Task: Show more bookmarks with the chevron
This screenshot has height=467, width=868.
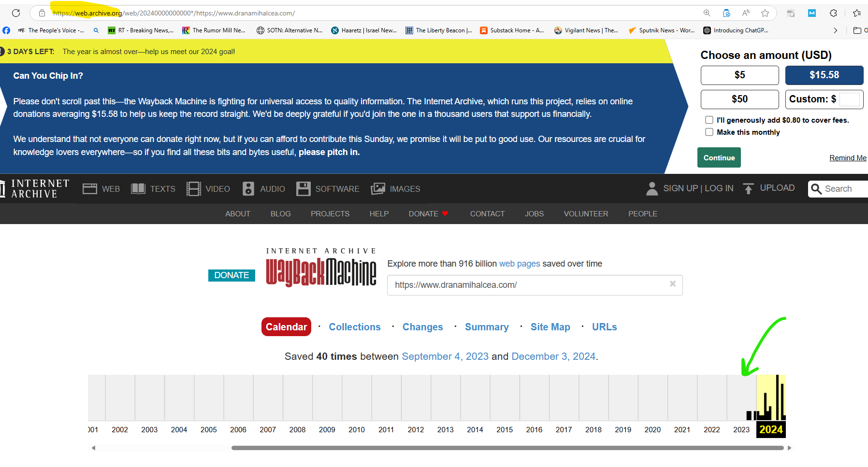Action: [835, 30]
